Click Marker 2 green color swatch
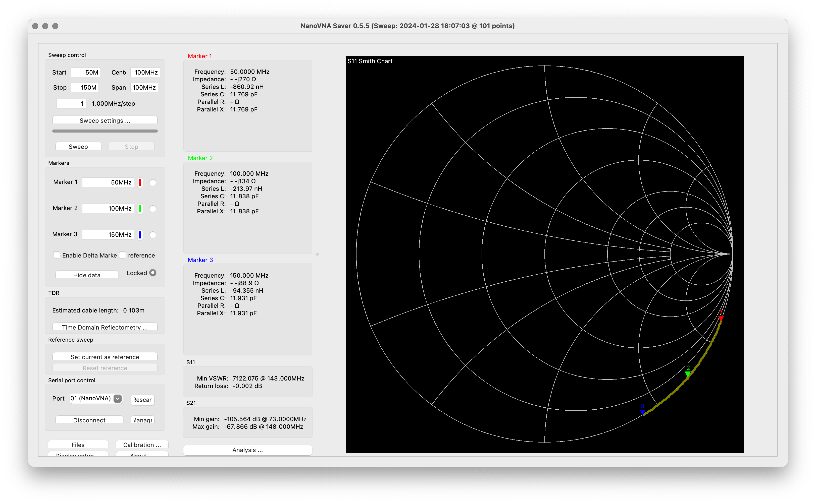The height and width of the screenshot is (504, 816). coord(140,209)
